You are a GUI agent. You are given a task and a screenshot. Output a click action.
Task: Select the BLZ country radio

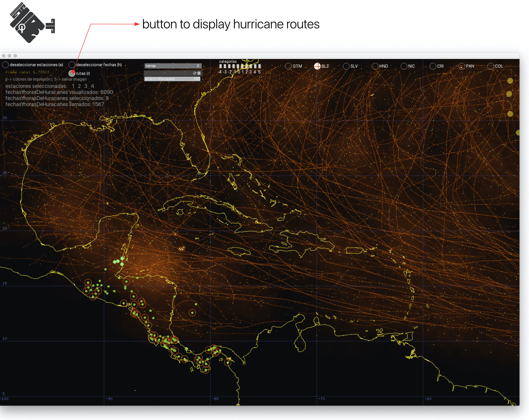click(x=317, y=66)
